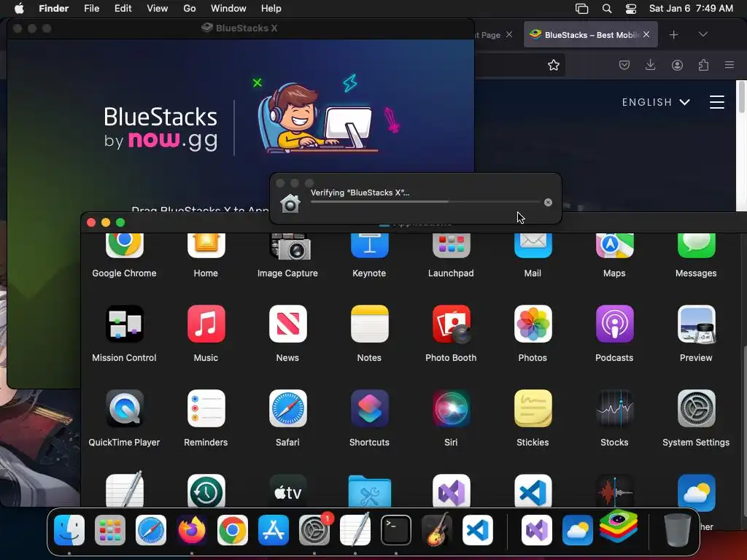Open Google Chrome in Applications window
Screen dimensions: 747x560
[x=124, y=246]
